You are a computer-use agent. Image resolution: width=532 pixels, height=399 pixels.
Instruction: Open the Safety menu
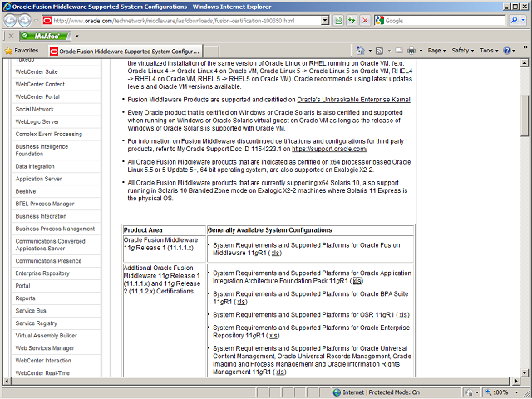coord(462,51)
